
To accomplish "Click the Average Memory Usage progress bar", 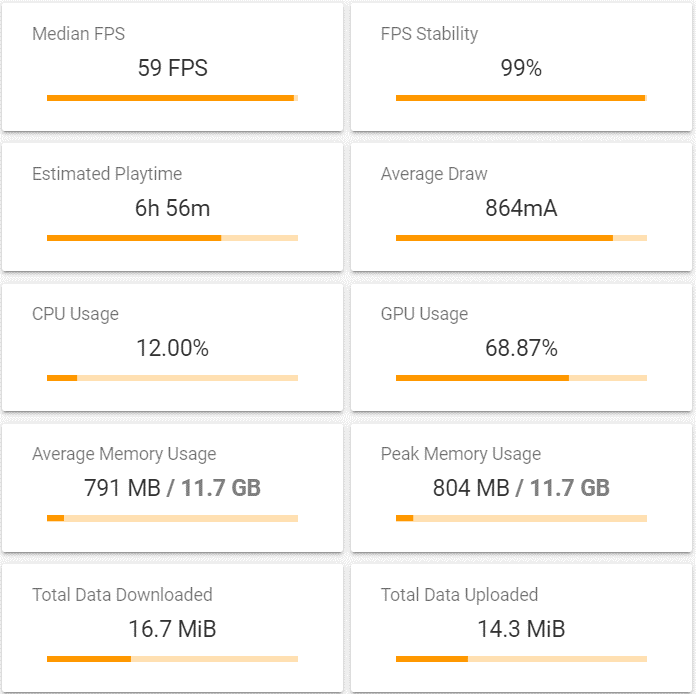I will tap(172, 518).
